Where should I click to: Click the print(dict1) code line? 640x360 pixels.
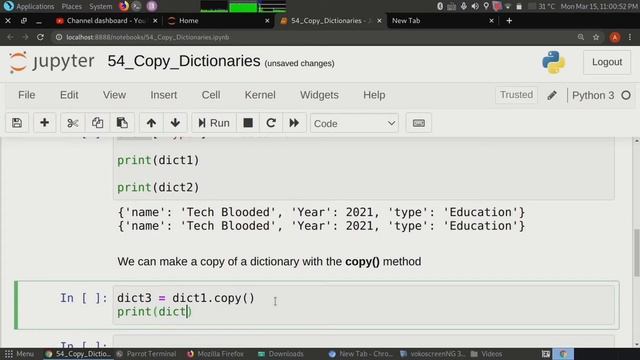point(158,160)
